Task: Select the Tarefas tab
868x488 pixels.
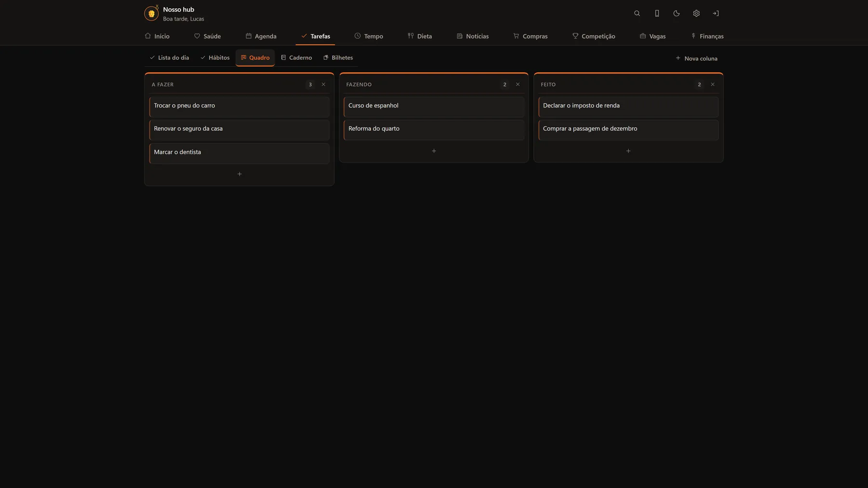Action: click(x=315, y=36)
